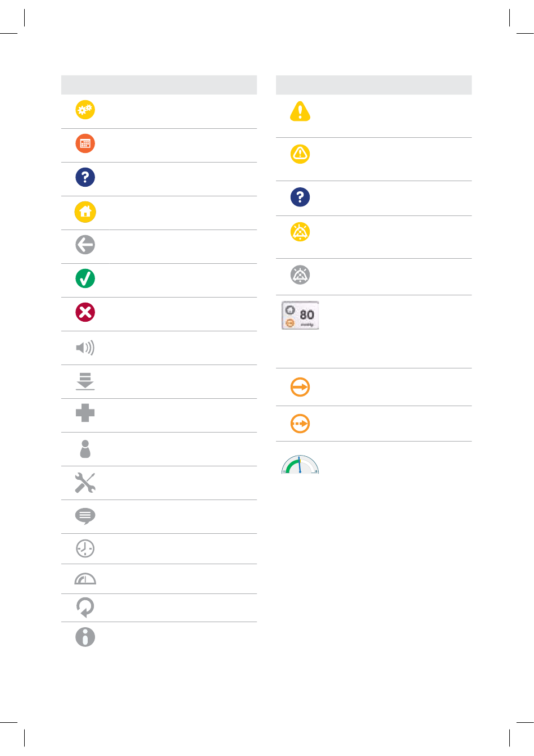Click the gray download arrow icon

(x=85, y=381)
